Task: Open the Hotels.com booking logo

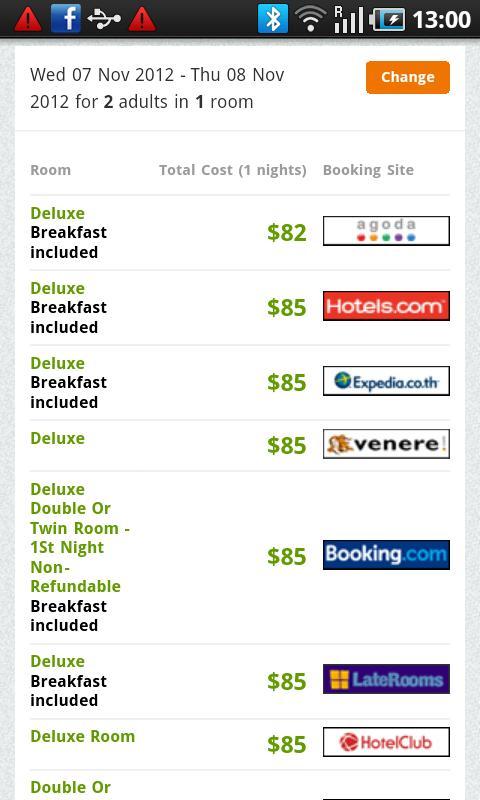Action: [386, 306]
